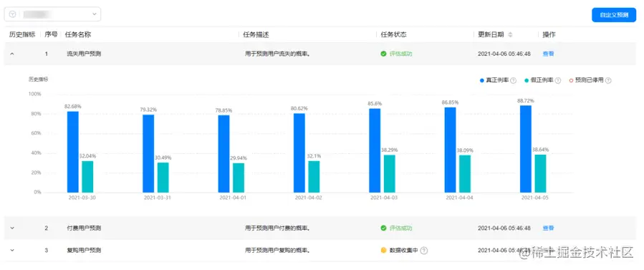Click the 自定义预测 button
Image resolution: width=644 pixels, height=270 pixels.
[x=614, y=15]
